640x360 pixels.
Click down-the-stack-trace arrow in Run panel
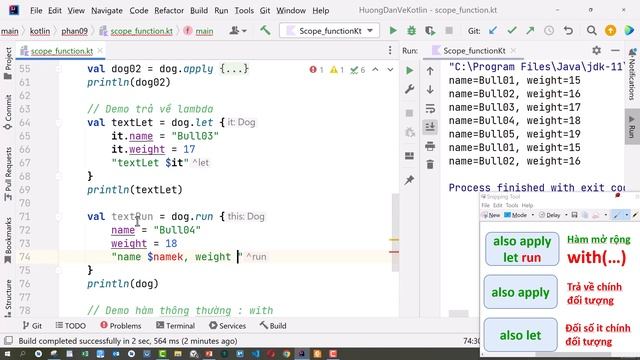click(x=430, y=89)
